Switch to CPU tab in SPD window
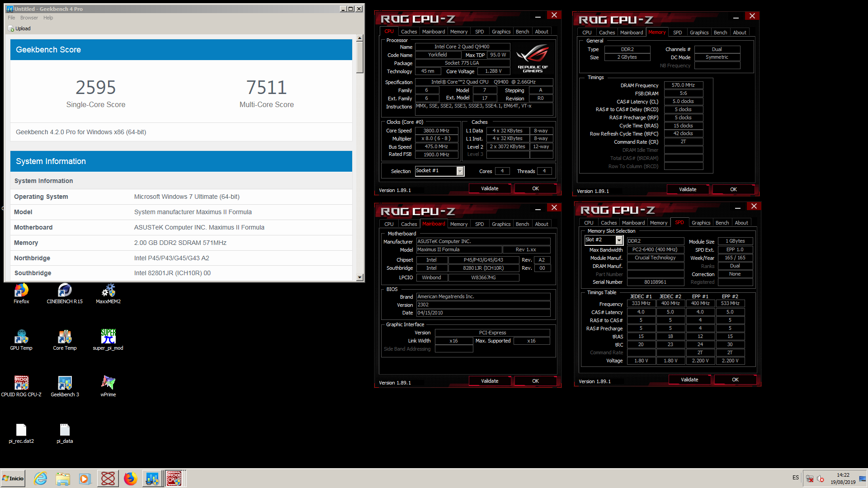This screenshot has width=868, height=488. click(x=588, y=223)
